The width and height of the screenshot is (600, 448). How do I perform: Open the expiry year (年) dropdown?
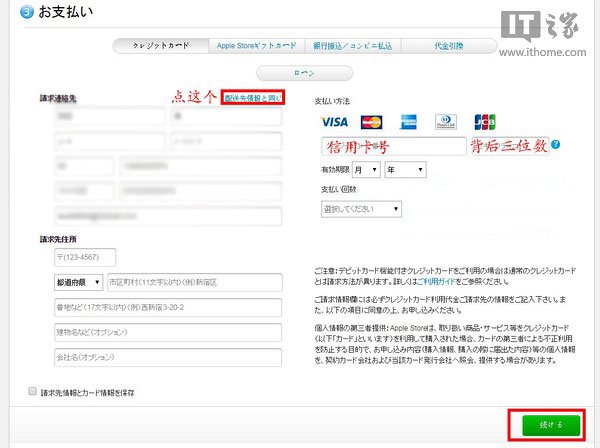(405, 169)
